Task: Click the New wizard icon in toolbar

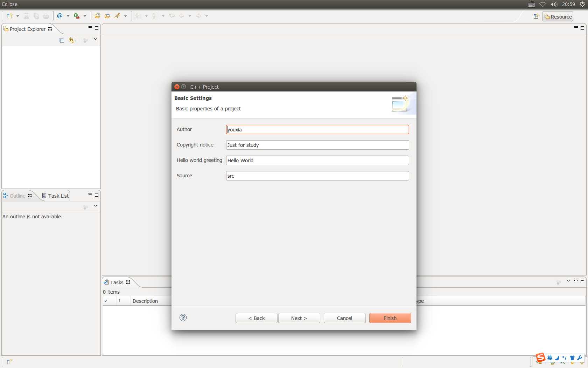Action: pos(9,16)
